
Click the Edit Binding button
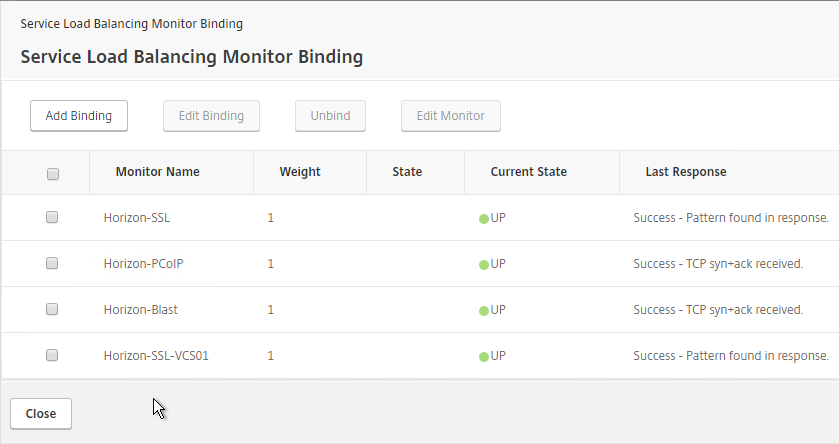(211, 116)
